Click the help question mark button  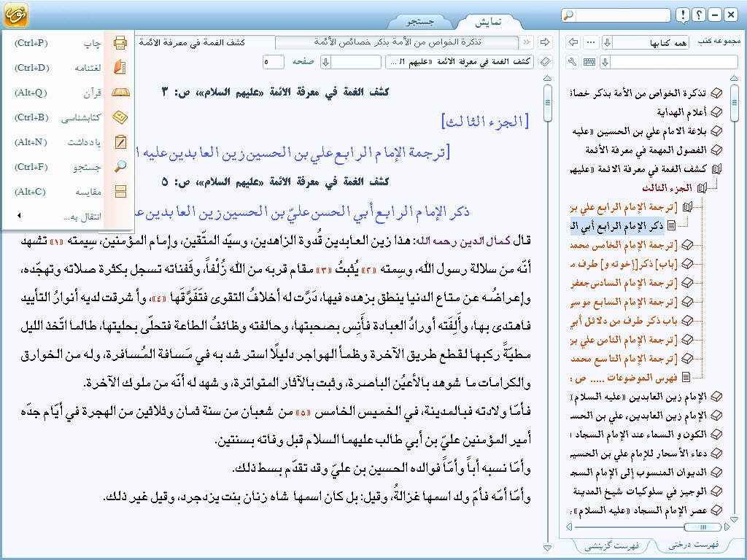click(698, 15)
